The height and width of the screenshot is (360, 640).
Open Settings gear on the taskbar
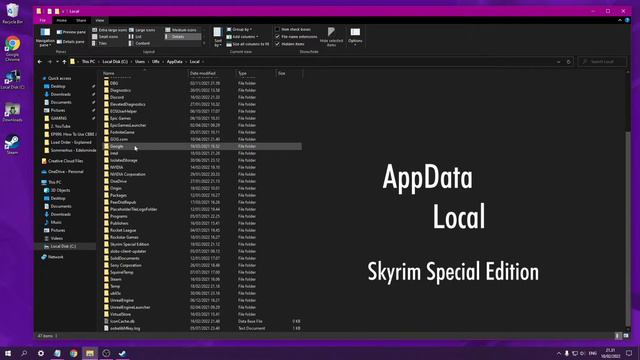click(x=41, y=353)
